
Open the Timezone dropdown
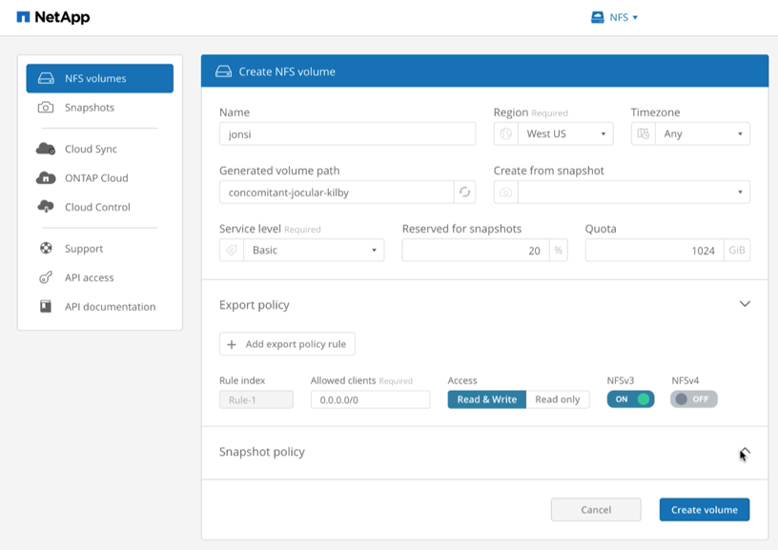point(703,134)
